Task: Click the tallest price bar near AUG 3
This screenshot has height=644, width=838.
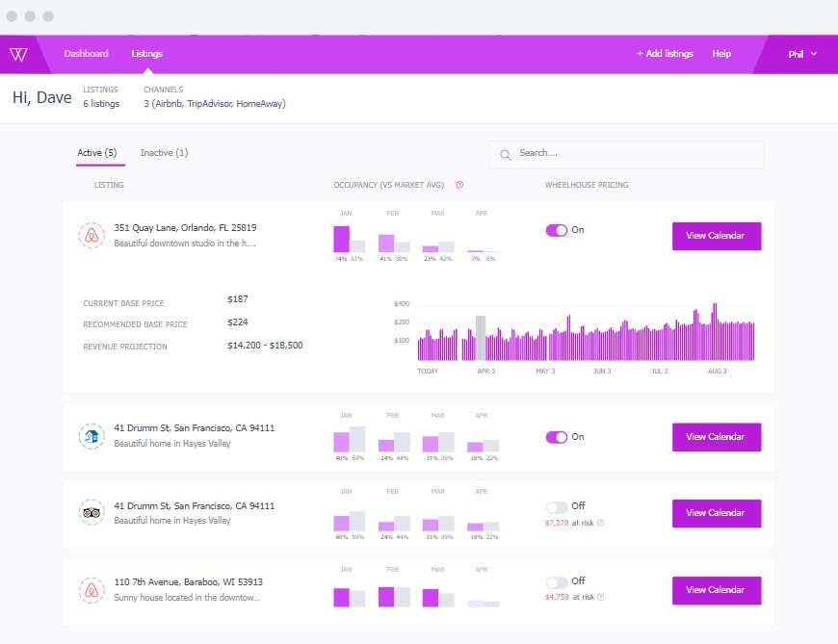Action: [714, 331]
